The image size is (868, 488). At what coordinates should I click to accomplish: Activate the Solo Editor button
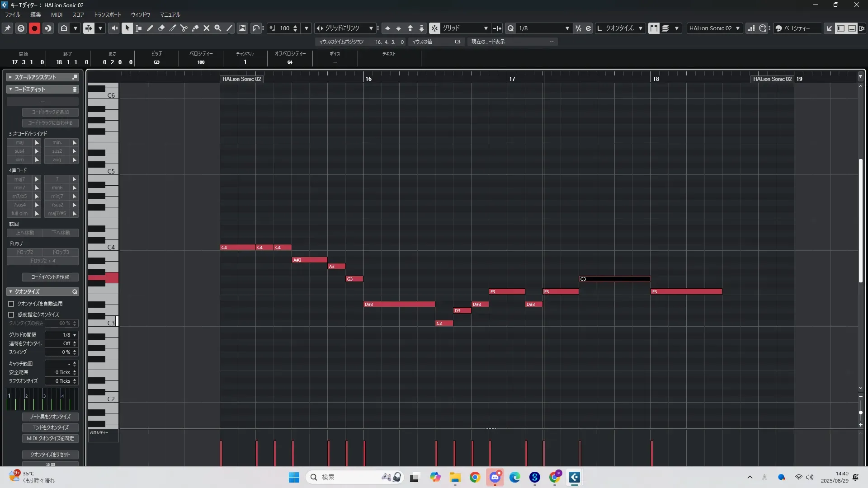coord(21,28)
